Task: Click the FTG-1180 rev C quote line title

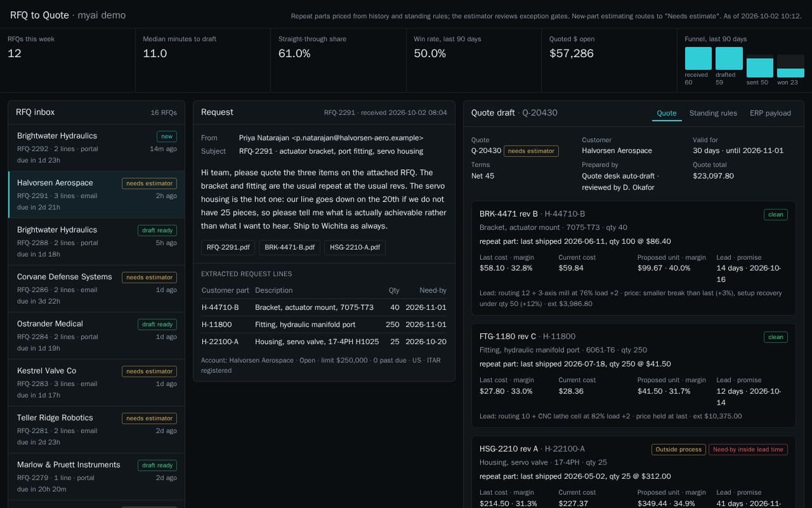Action: pos(508,337)
